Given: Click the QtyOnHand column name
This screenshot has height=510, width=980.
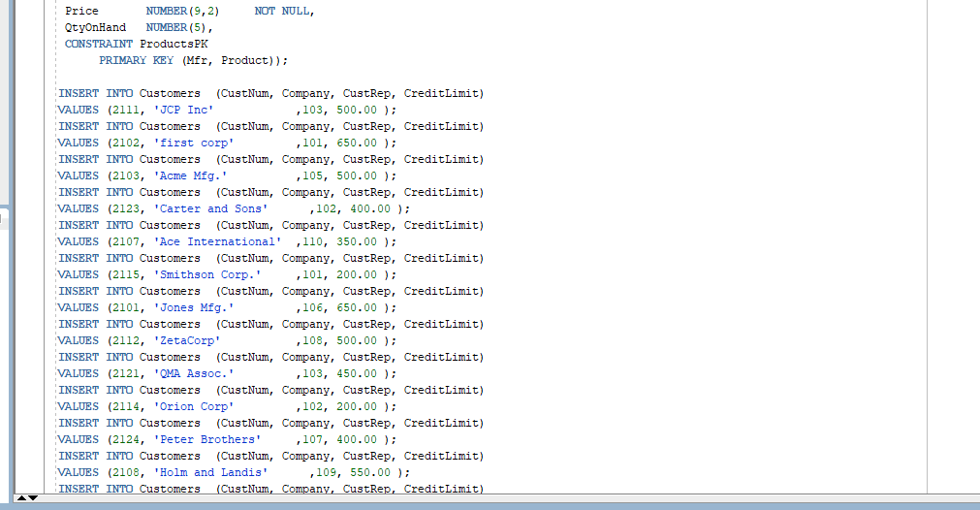Looking at the screenshot, I should pos(95,27).
